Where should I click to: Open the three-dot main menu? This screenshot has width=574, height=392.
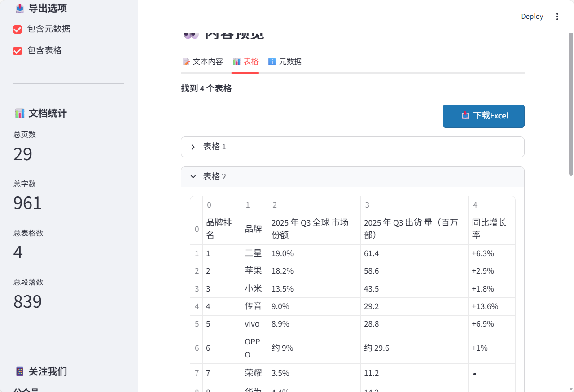click(x=557, y=17)
